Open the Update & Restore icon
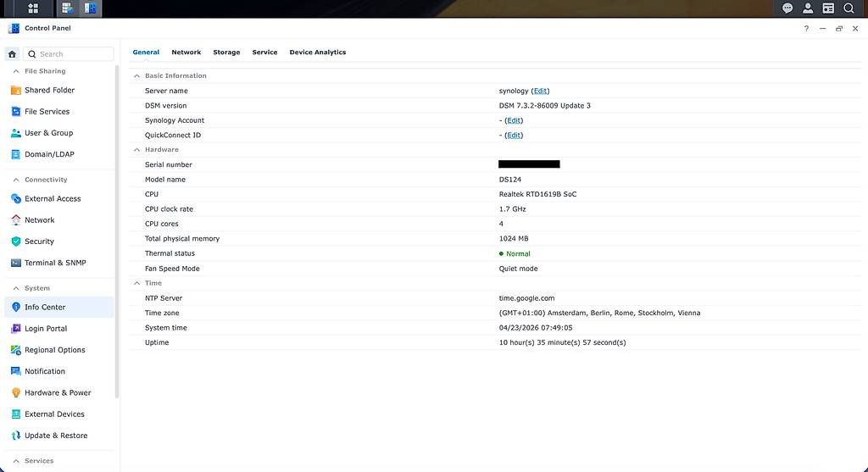Viewport: 868px width, 472px height. (16, 436)
